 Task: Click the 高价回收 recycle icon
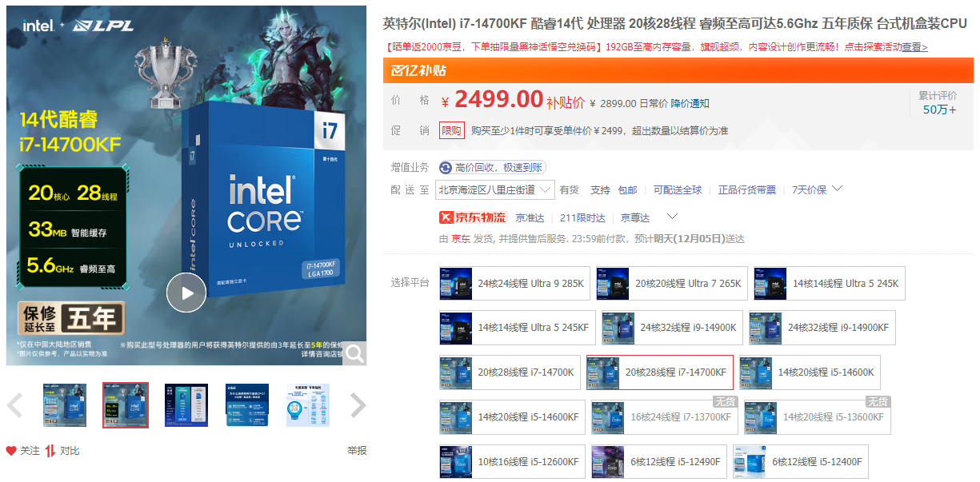pyautogui.click(x=446, y=167)
